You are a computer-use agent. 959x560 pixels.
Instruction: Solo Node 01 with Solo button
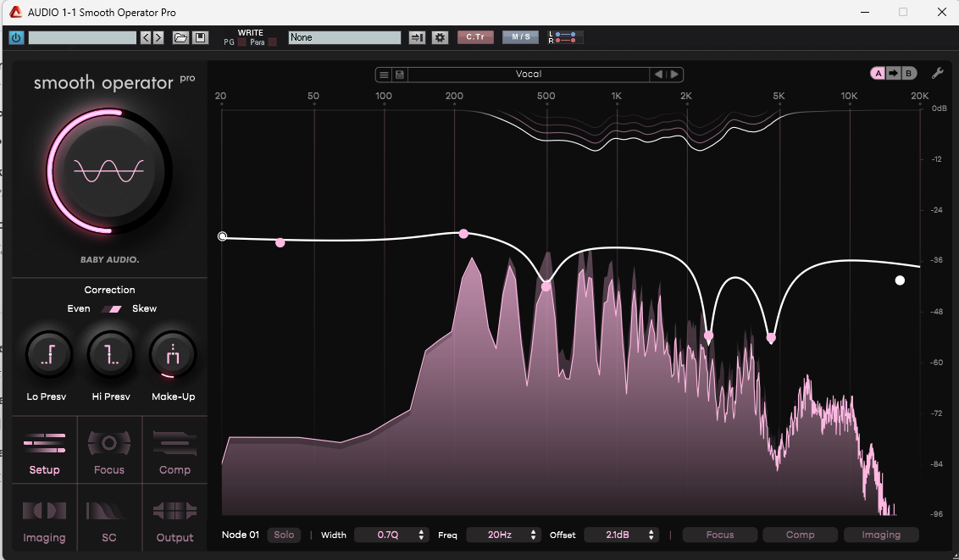tap(284, 535)
